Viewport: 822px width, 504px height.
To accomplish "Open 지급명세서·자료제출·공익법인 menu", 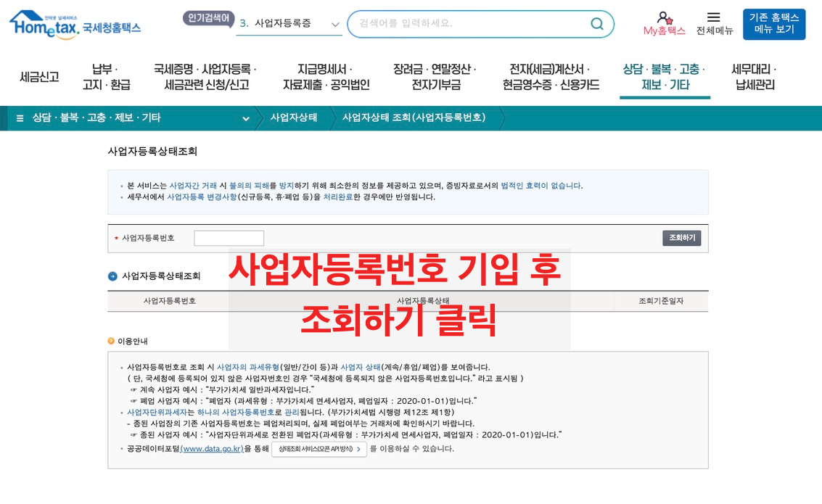I will [326, 77].
